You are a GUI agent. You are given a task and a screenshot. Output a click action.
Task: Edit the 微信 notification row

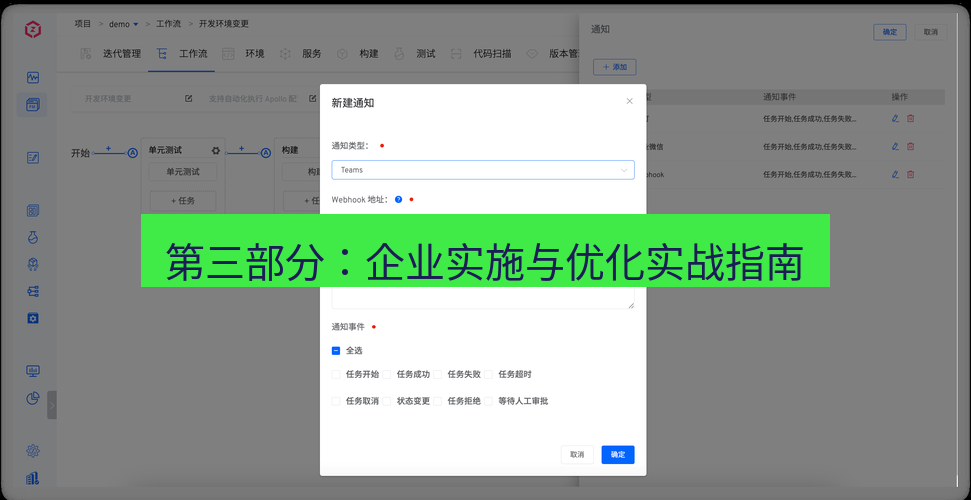[895, 146]
